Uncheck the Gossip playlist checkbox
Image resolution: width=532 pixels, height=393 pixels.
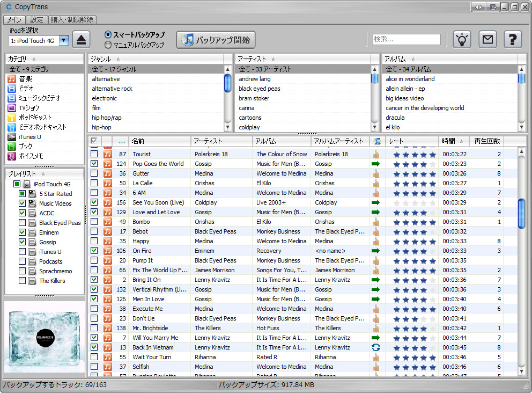(22, 242)
